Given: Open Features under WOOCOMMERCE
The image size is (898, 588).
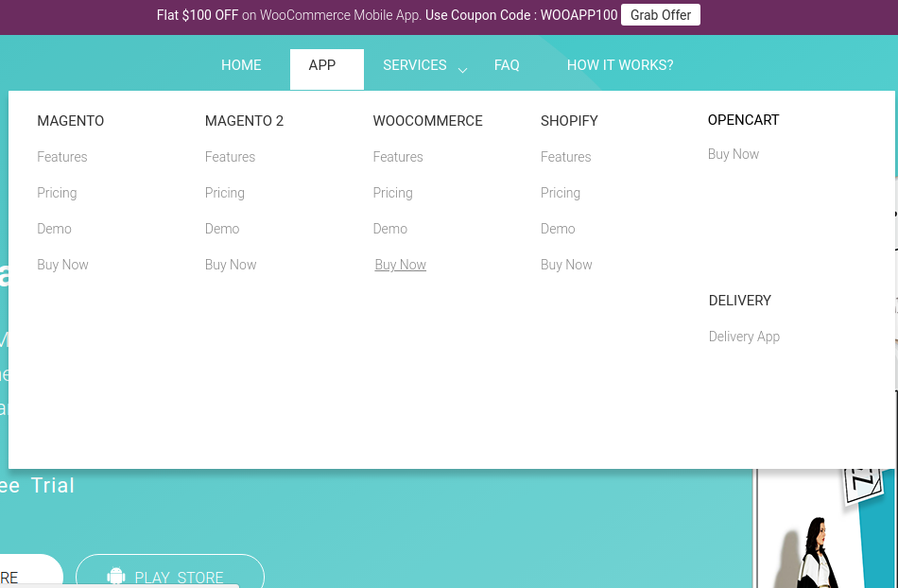Looking at the screenshot, I should [397, 157].
